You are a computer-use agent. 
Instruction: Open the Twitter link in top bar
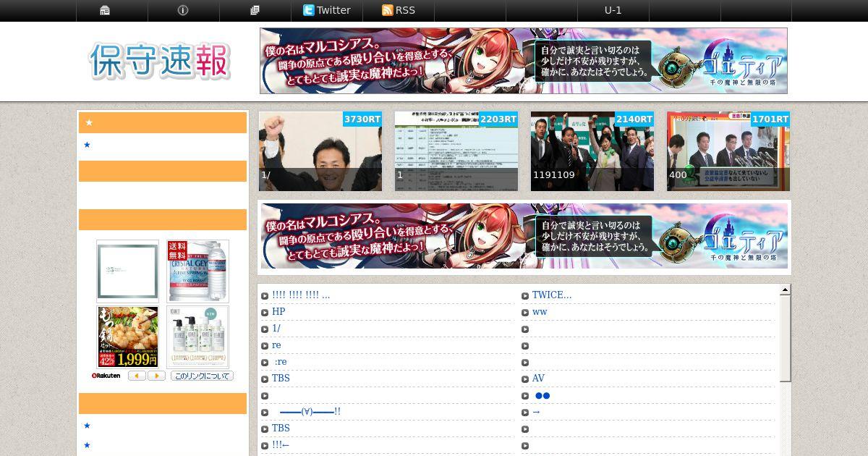(x=327, y=10)
